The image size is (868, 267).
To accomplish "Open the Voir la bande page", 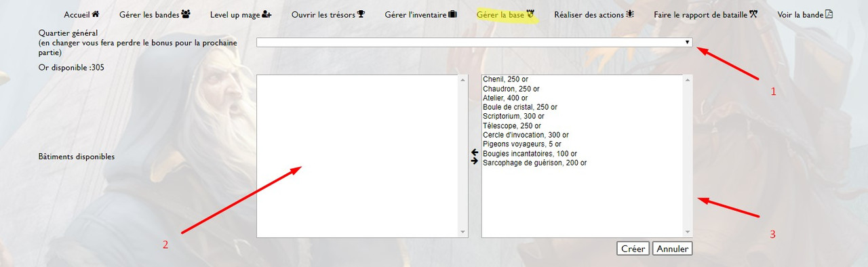I will 805,14.
